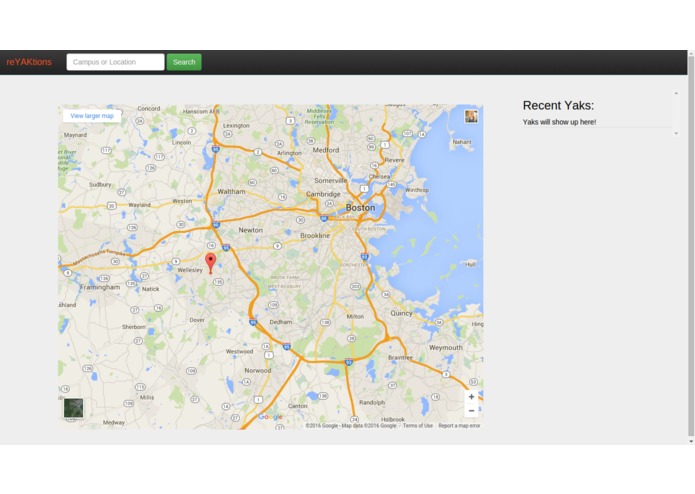
Task: Click the Framingham label on the map
Action: tap(100, 287)
